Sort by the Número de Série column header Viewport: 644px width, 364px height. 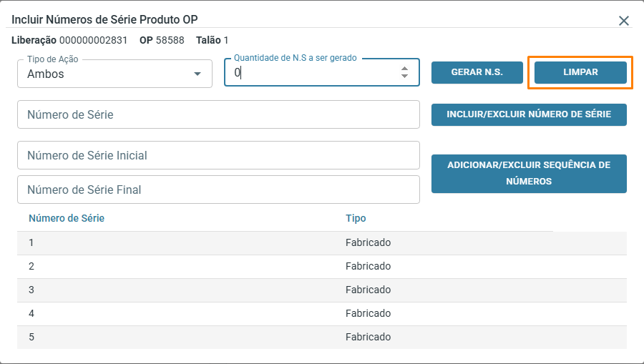point(67,218)
